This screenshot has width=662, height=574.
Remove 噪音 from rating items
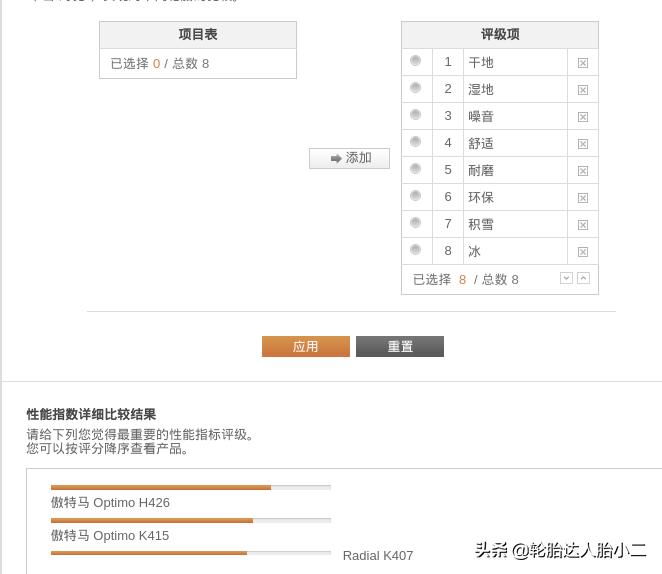coord(583,117)
